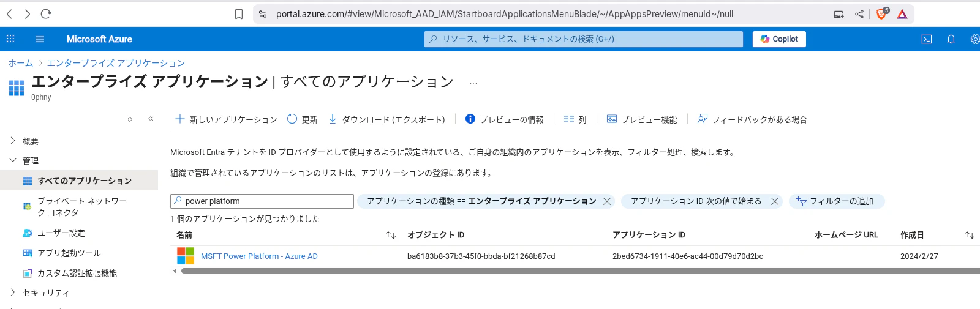Open Cloud Shell from the top bar
The width and height of the screenshot is (980, 309).
[927, 39]
